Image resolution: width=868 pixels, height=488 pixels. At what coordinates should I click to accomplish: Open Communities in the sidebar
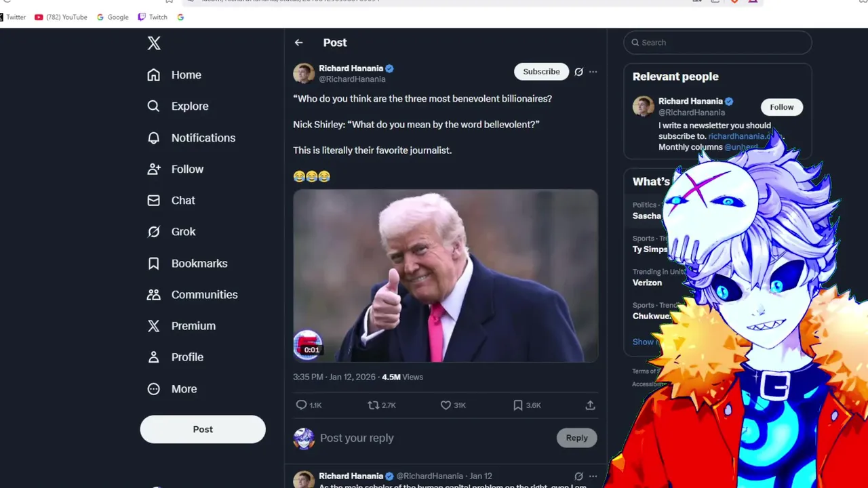click(193, 295)
